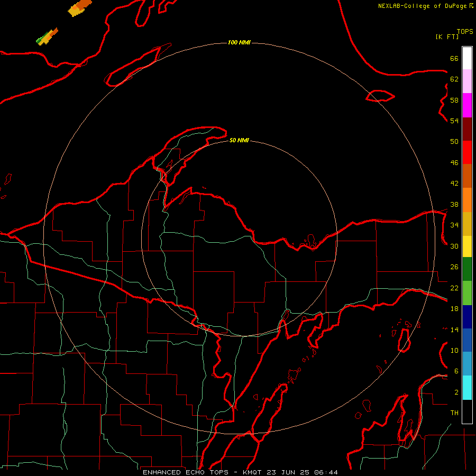Click the orange echo top cell at top
Image resolution: width=476 pixels, height=476 pixels.
pos(80,7)
